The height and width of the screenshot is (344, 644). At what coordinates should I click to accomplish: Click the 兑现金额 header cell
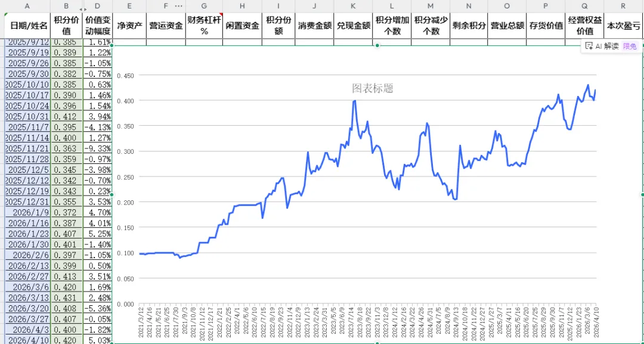click(353, 26)
